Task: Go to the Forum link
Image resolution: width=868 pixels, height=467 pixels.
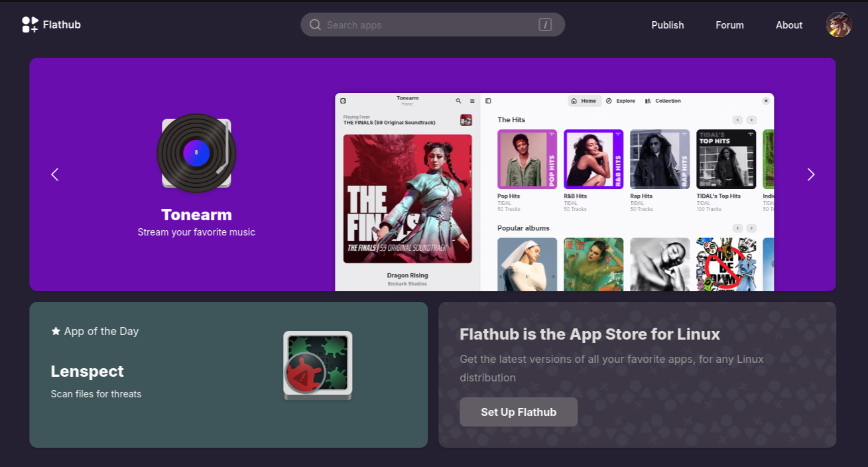Action: coord(729,25)
